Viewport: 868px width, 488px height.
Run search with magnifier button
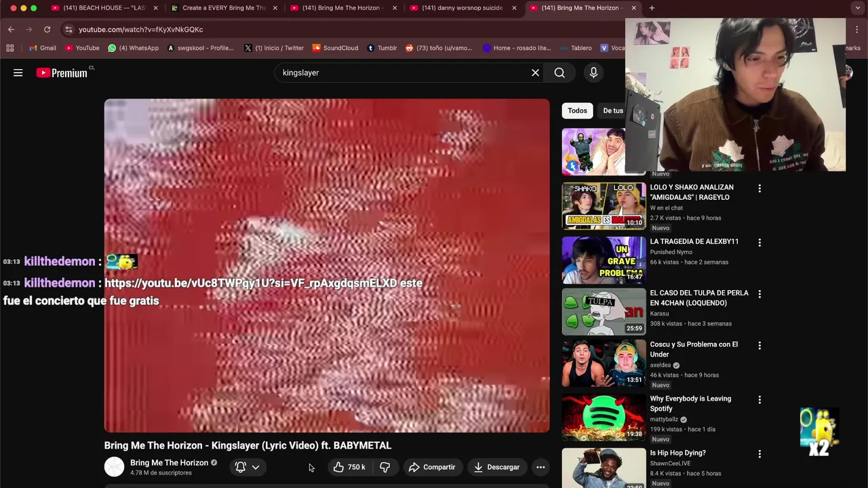(559, 73)
